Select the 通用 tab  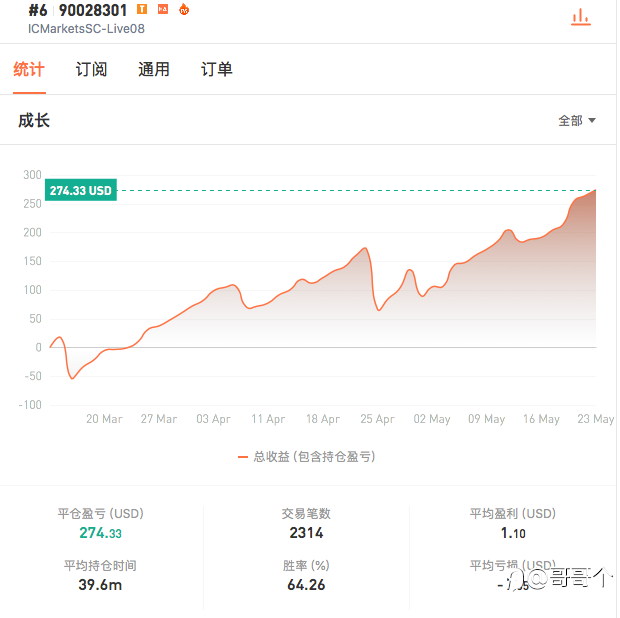point(153,69)
